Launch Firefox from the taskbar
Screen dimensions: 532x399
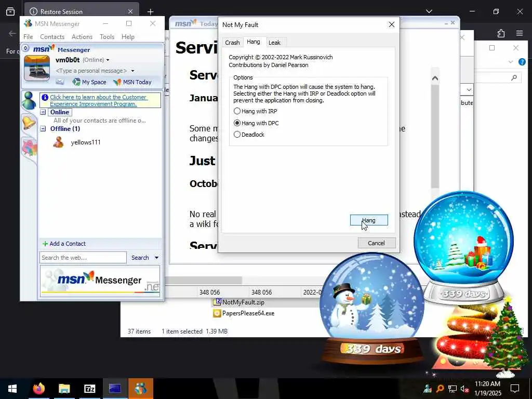[x=39, y=389]
